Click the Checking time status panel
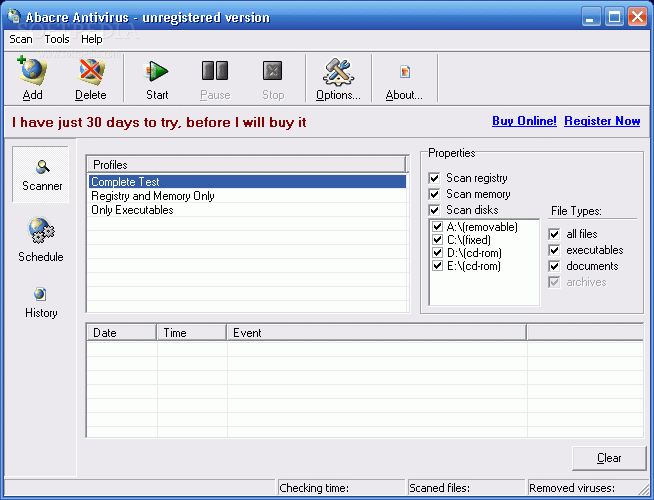Viewport: 654px width, 500px height. click(341, 487)
